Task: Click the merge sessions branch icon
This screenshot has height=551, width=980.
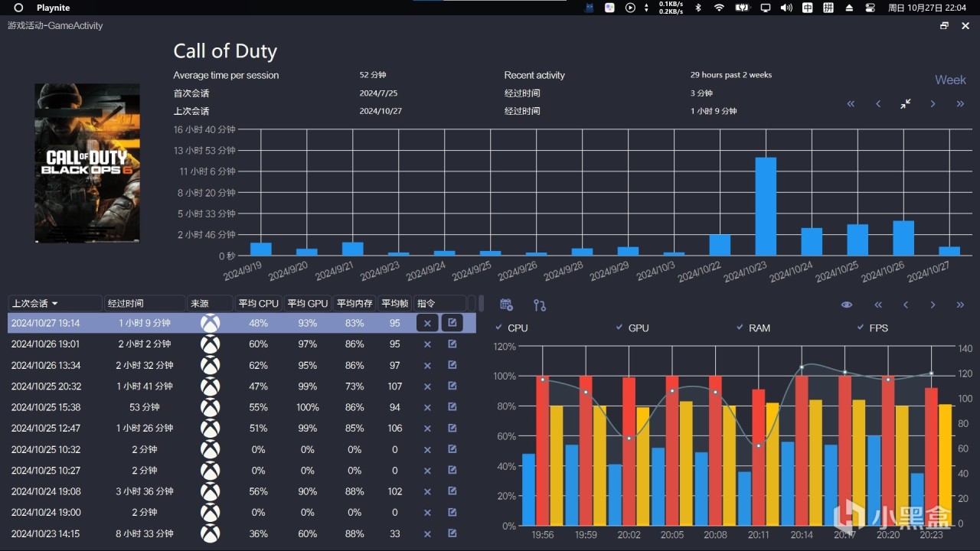Action: tap(540, 305)
